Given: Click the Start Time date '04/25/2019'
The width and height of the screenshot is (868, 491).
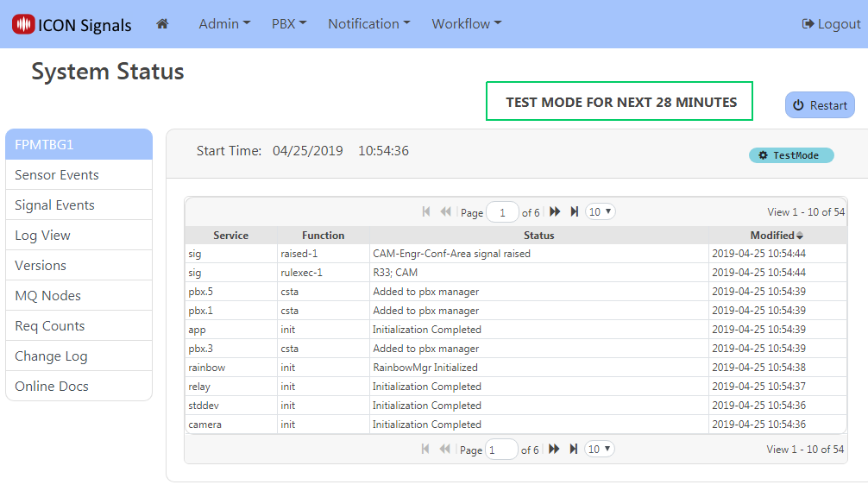Looking at the screenshot, I should point(308,150).
